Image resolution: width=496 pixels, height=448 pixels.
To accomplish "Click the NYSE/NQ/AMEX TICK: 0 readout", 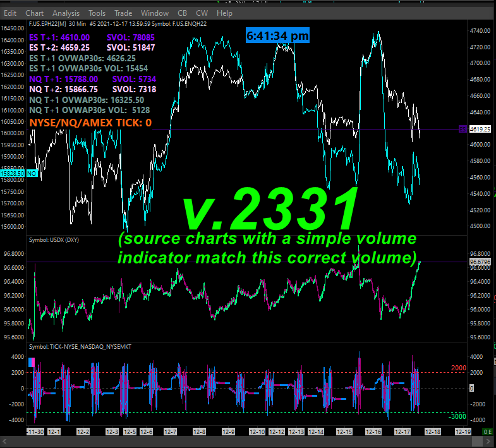I will click(90, 123).
